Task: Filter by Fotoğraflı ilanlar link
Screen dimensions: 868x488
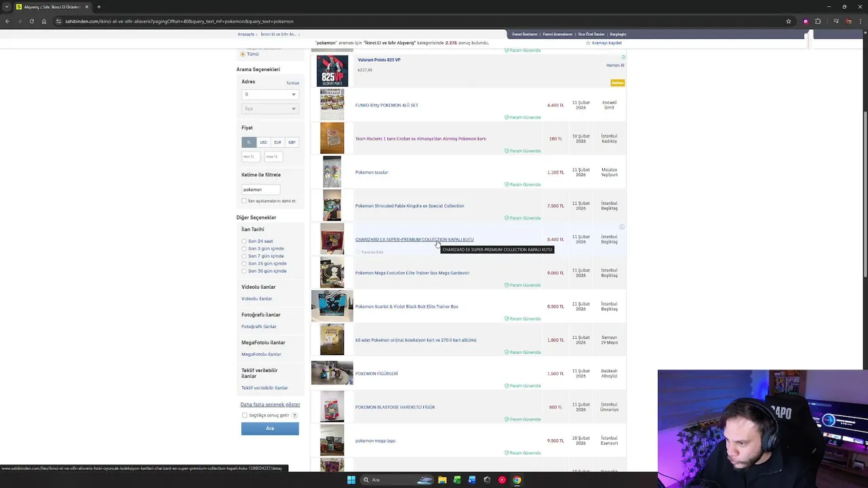Action: coord(259,327)
